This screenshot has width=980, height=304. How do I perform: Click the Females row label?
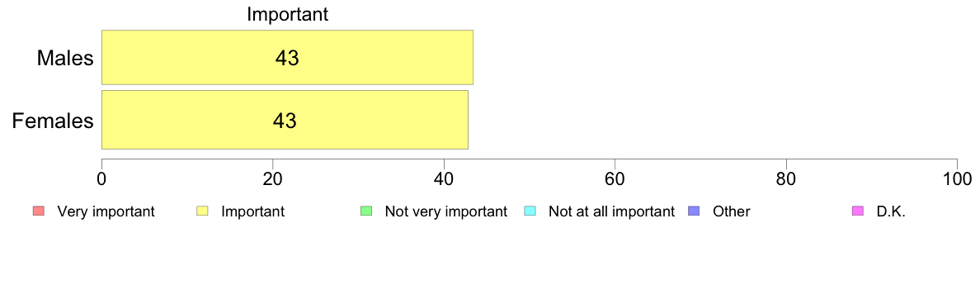pos(53,120)
